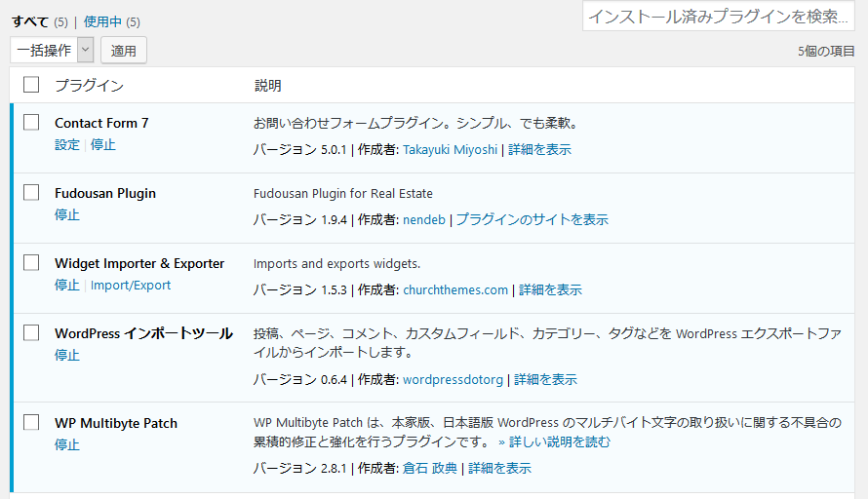Click the バージョン 0.6.4 text
The image size is (868, 499).
(300, 379)
